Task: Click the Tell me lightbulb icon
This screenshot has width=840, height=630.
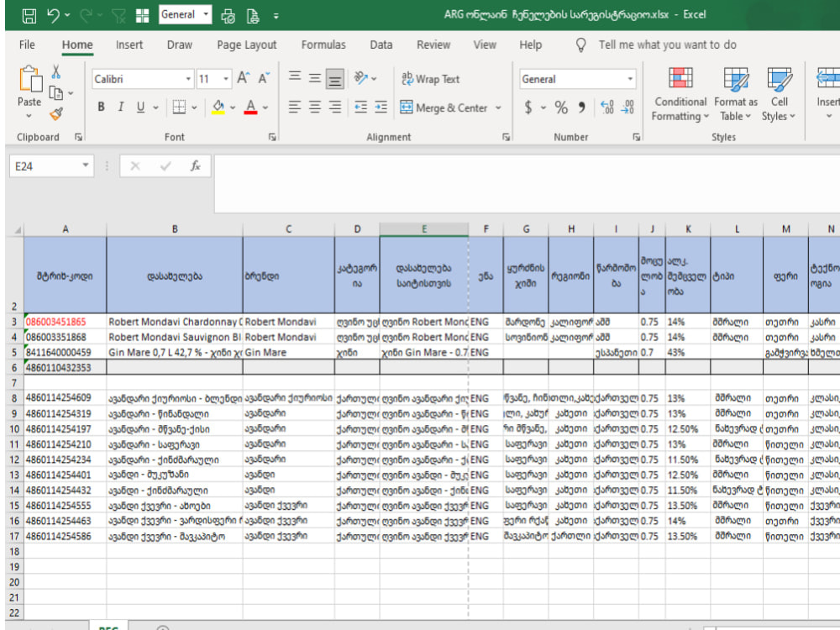Action: pyautogui.click(x=580, y=45)
